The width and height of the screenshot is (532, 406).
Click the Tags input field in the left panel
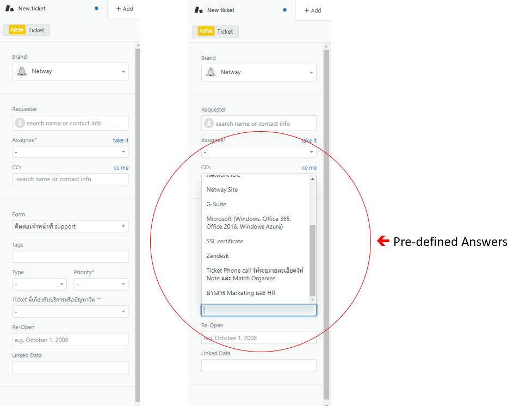tap(70, 257)
